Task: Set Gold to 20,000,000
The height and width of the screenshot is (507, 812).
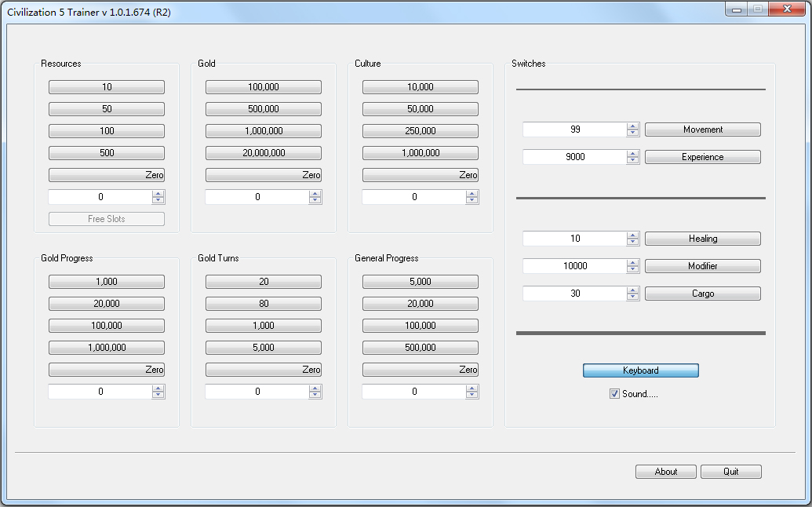Action: [x=263, y=153]
